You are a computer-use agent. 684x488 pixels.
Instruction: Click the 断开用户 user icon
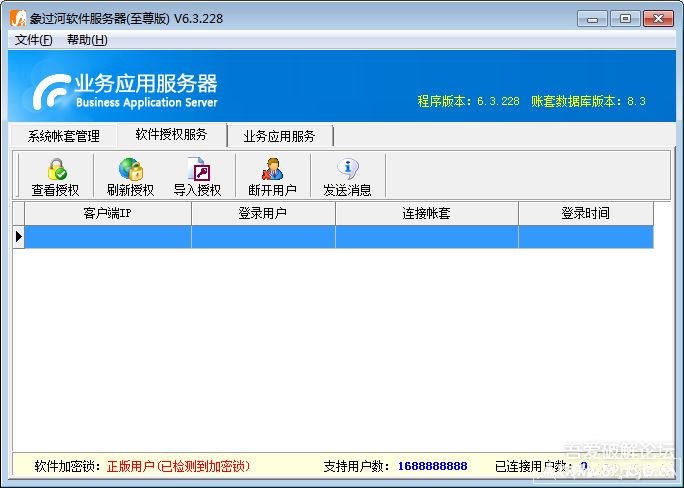[272, 169]
